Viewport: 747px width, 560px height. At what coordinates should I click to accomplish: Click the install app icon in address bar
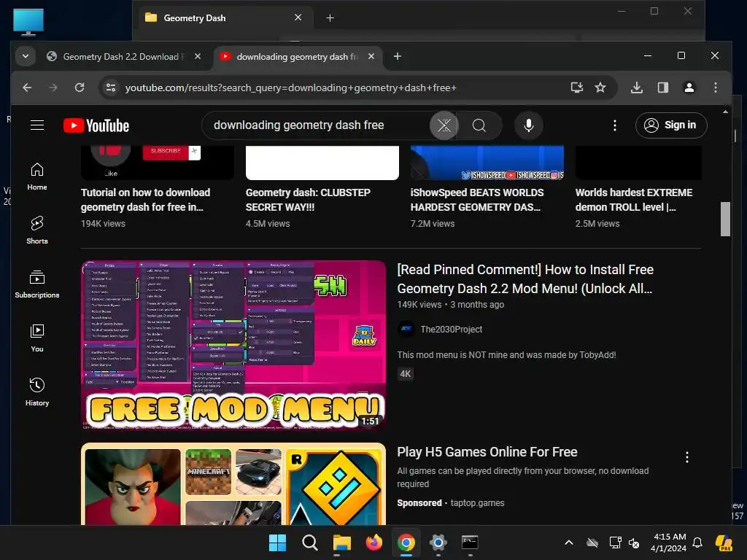(x=577, y=87)
